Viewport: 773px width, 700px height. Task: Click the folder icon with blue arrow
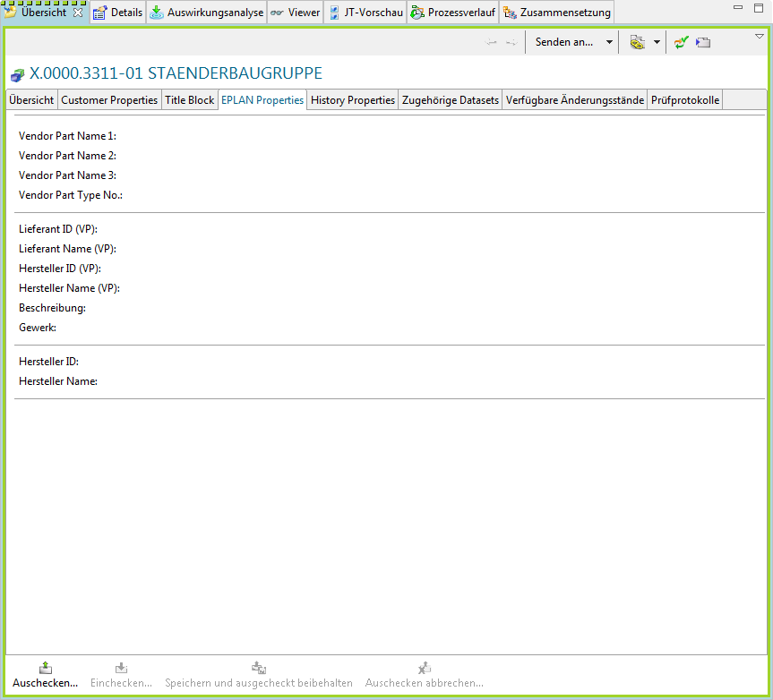[x=703, y=42]
